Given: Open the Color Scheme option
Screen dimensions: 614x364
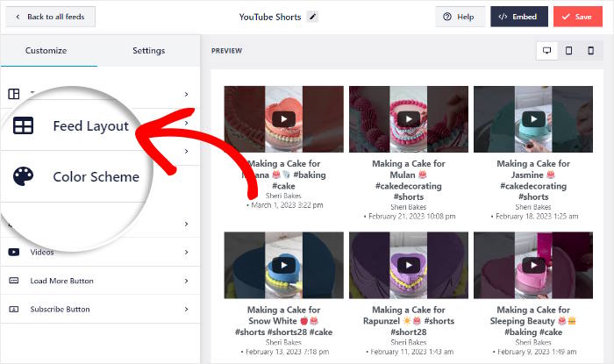Looking at the screenshot, I should pyautogui.click(x=96, y=177).
